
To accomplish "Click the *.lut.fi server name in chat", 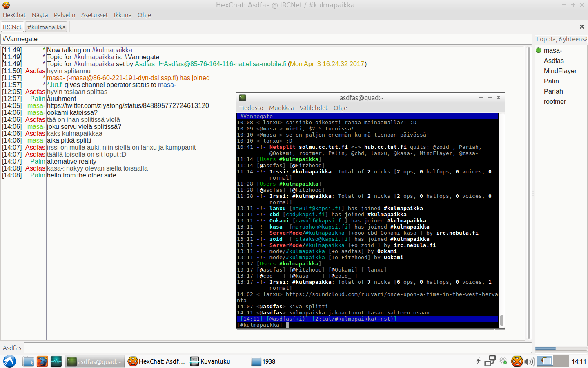I will tap(55, 85).
